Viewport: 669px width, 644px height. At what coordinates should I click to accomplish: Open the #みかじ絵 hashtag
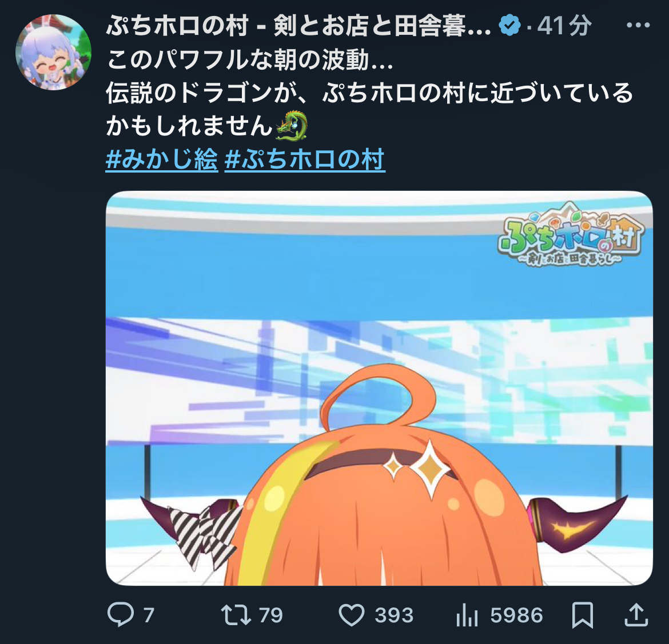point(162,159)
